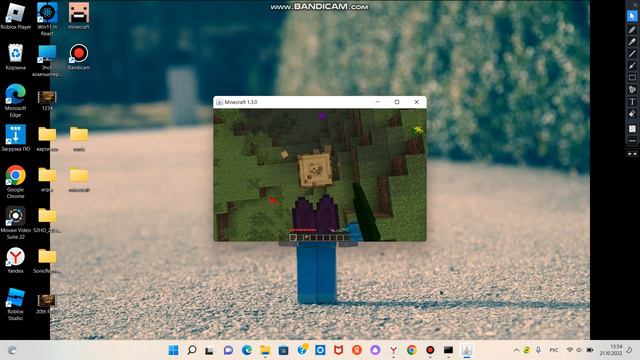Select the highlighter marker tool

tap(632, 42)
